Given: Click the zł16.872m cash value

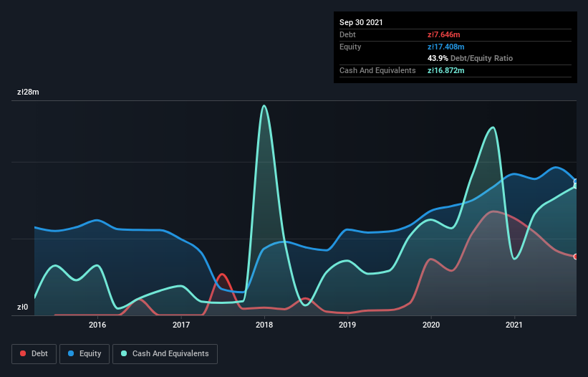Looking at the screenshot, I should tap(446, 70).
